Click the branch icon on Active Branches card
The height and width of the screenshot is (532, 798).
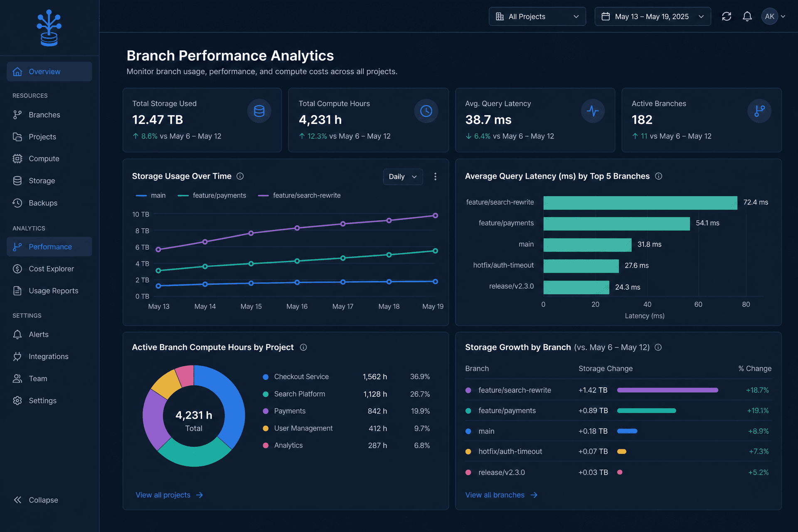(x=759, y=111)
